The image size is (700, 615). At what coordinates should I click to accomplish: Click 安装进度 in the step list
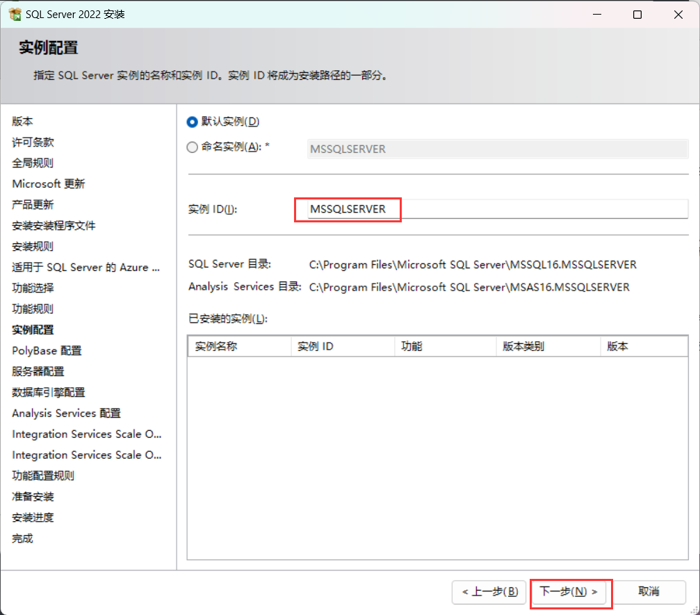point(33,518)
